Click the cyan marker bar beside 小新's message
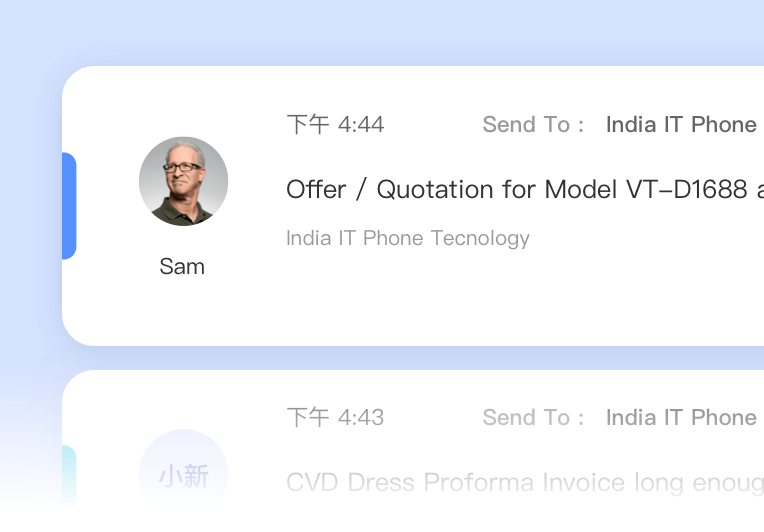This screenshot has height=532, width=764. [x=69, y=475]
